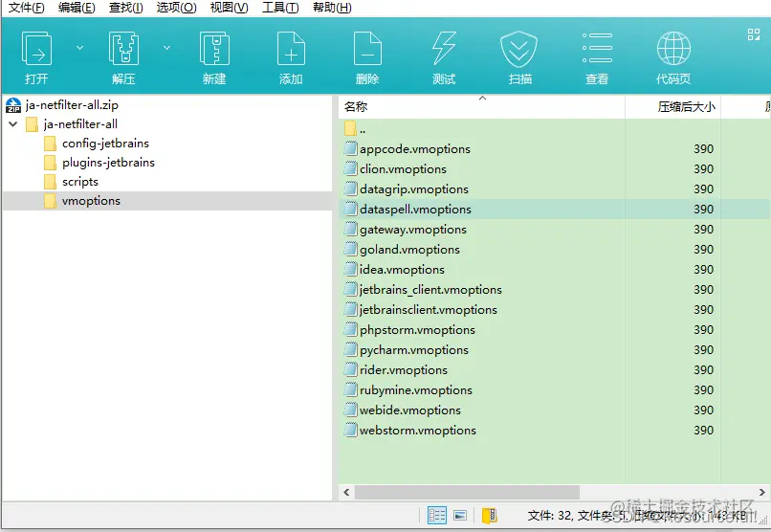This screenshot has height=532, width=771.
Task: Open dropdown arrow next to 解压
Action: [x=166, y=48]
